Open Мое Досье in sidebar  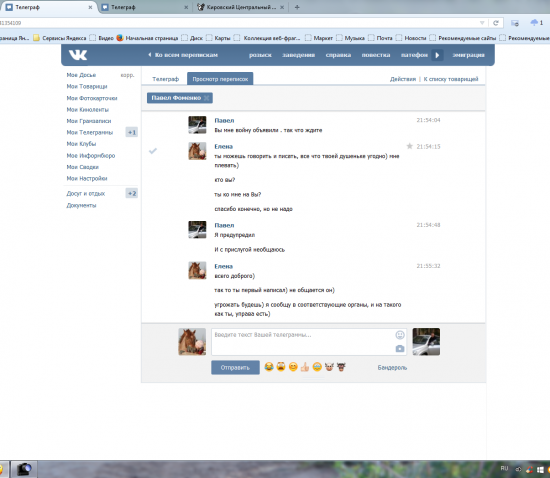pos(81,75)
